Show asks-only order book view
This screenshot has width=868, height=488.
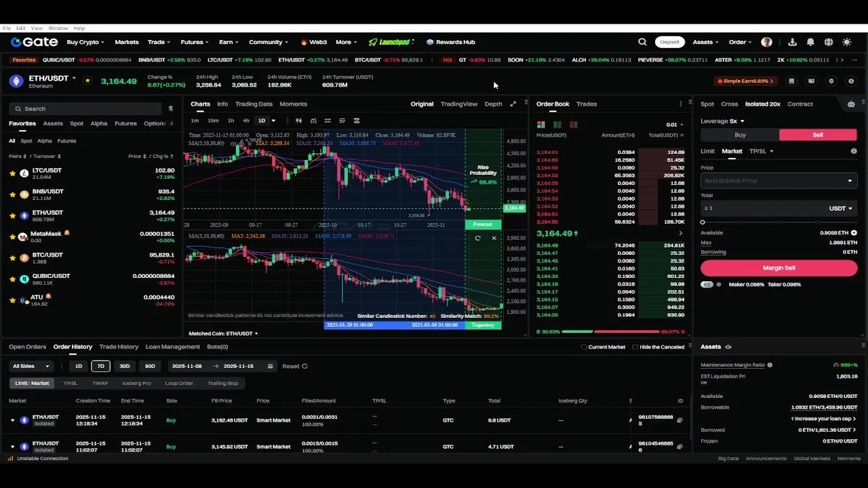click(x=574, y=125)
